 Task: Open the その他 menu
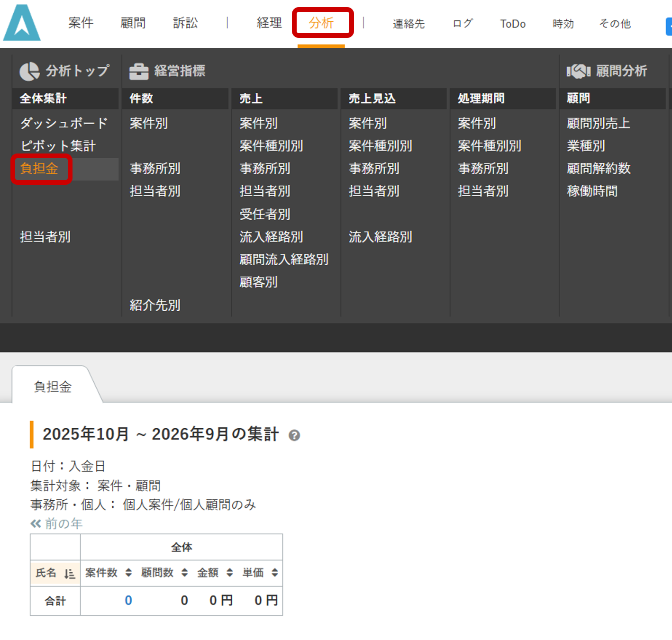[x=615, y=24]
